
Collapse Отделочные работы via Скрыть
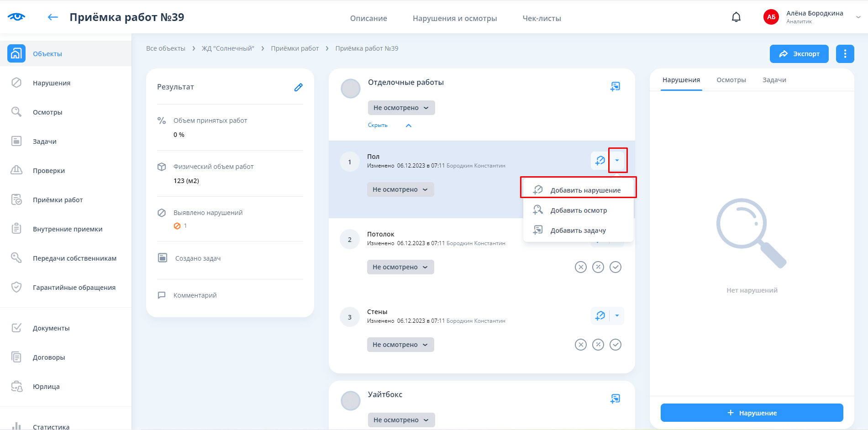pos(378,125)
